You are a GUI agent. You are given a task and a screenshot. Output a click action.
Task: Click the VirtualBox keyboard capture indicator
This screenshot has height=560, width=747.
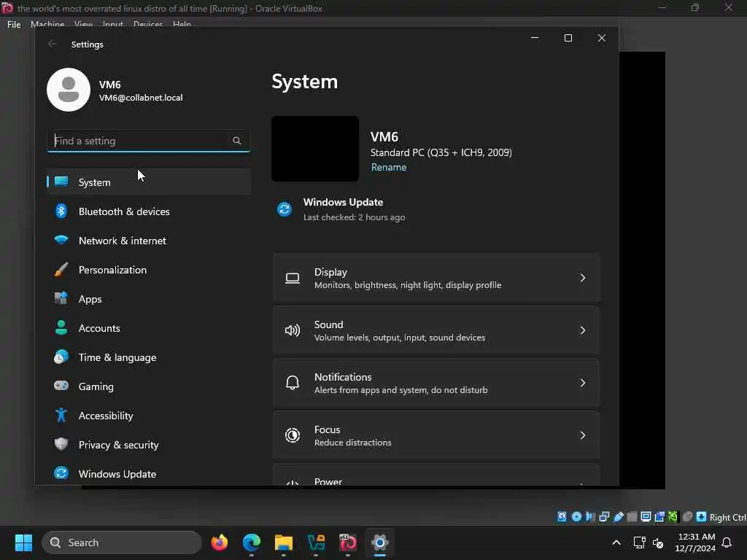(701, 517)
